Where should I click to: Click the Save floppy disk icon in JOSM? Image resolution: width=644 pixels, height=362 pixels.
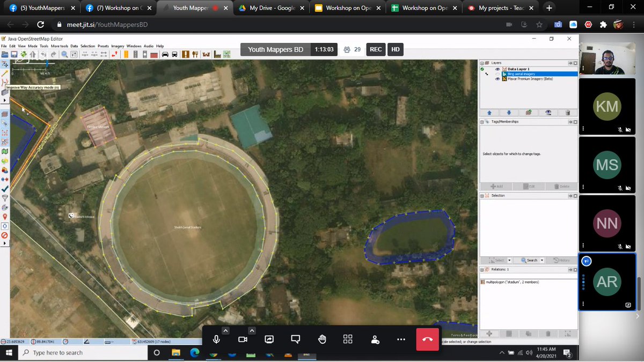click(x=14, y=55)
